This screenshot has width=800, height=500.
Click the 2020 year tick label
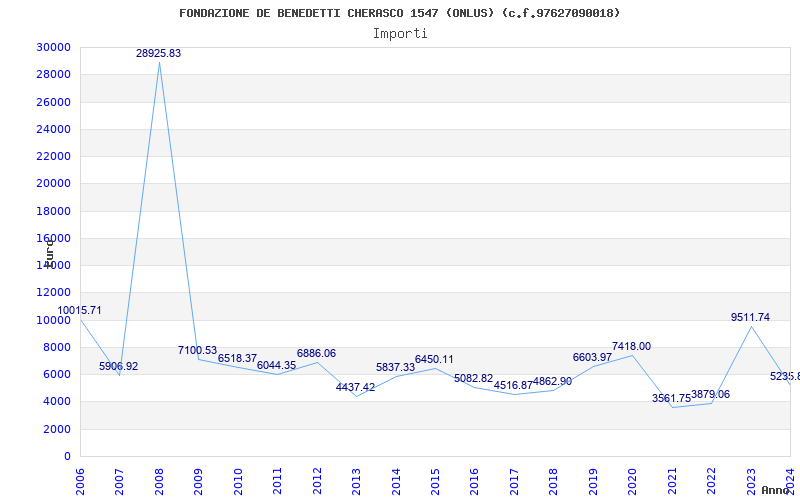coord(632,479)
